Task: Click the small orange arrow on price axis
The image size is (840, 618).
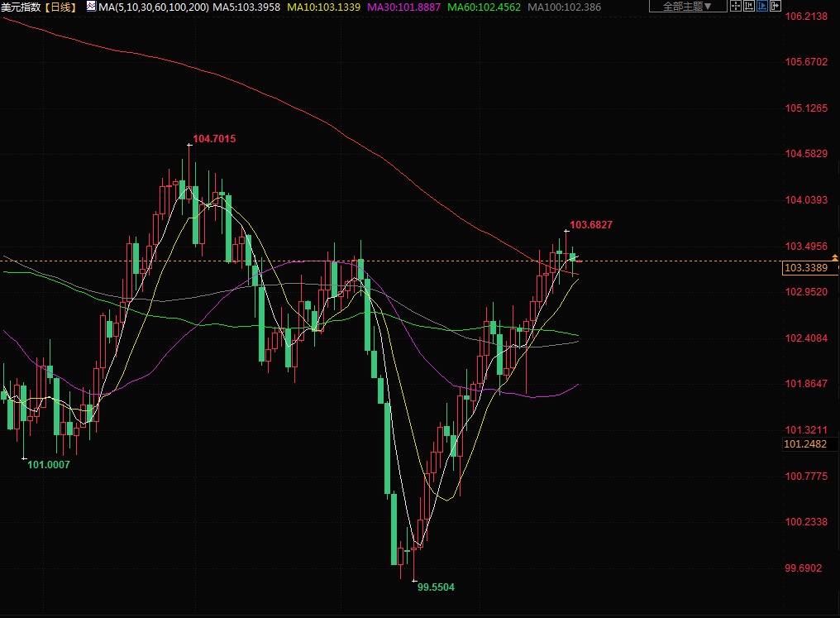Action: pos(835,258)
